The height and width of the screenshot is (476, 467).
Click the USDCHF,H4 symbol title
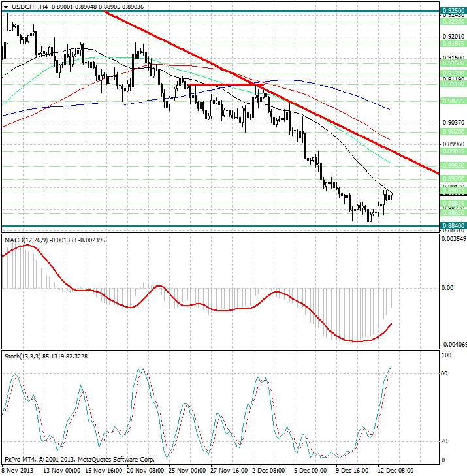pyautogui.click(x=30, y=7)
